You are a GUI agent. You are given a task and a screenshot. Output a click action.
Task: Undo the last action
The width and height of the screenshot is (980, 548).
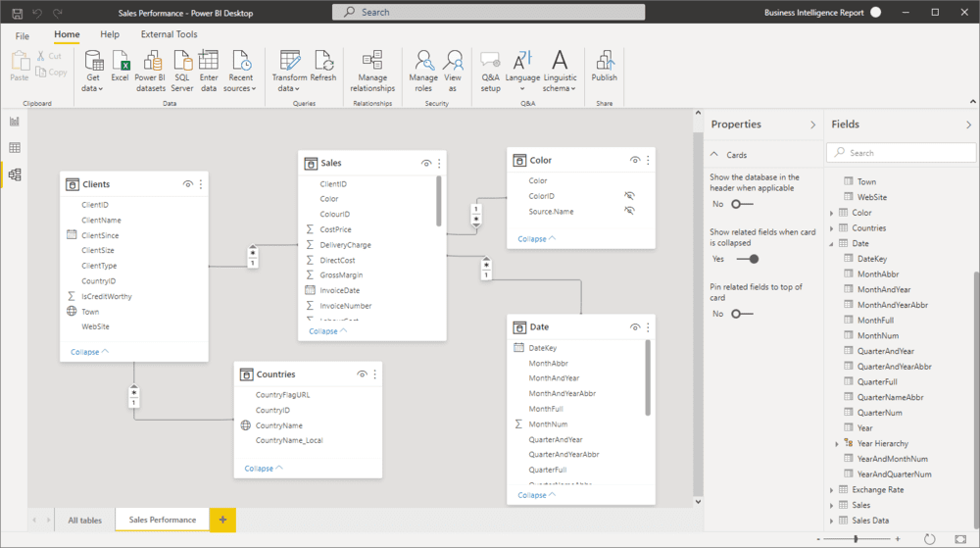tap(37, 13)
